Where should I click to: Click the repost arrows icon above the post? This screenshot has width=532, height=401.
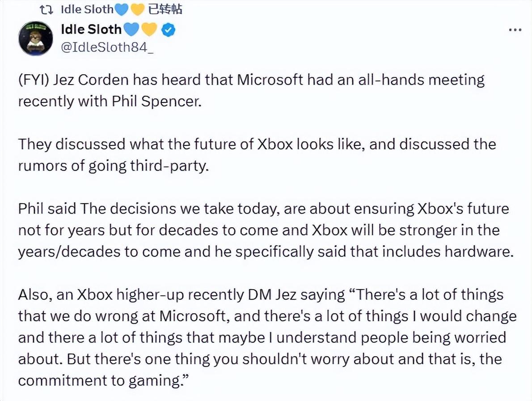(46, 10)
